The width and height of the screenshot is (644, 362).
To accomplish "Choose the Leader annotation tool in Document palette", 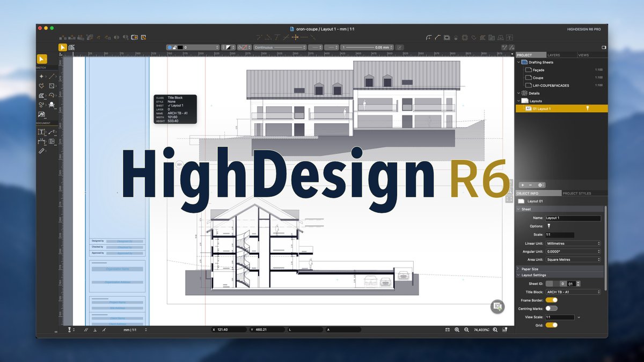I will click(x=52, y=131).
